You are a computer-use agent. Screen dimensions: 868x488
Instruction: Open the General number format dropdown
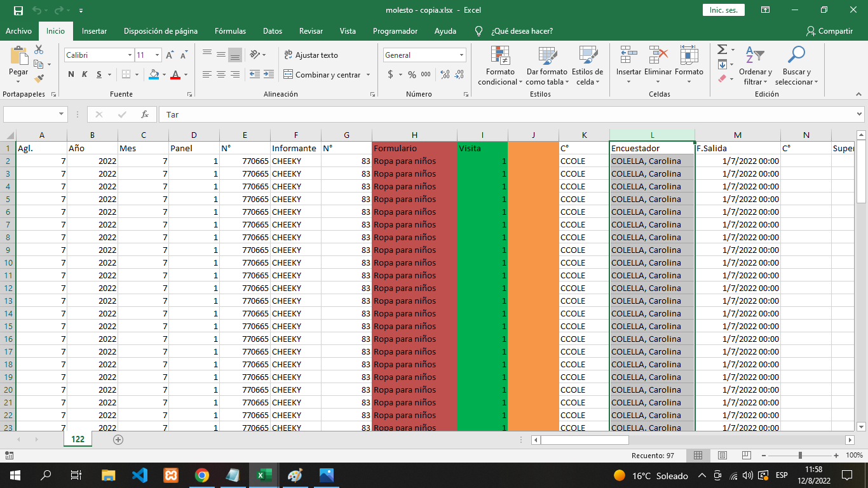461,55
